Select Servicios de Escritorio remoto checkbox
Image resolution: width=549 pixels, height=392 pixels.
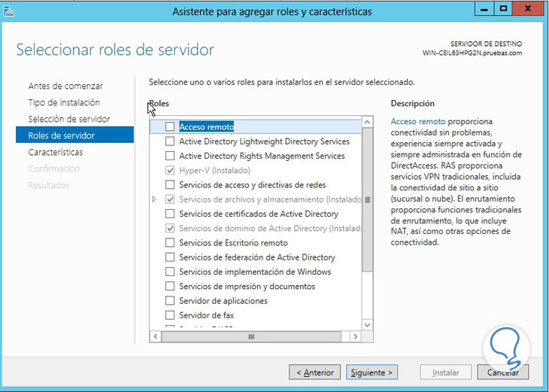point(170,243)
